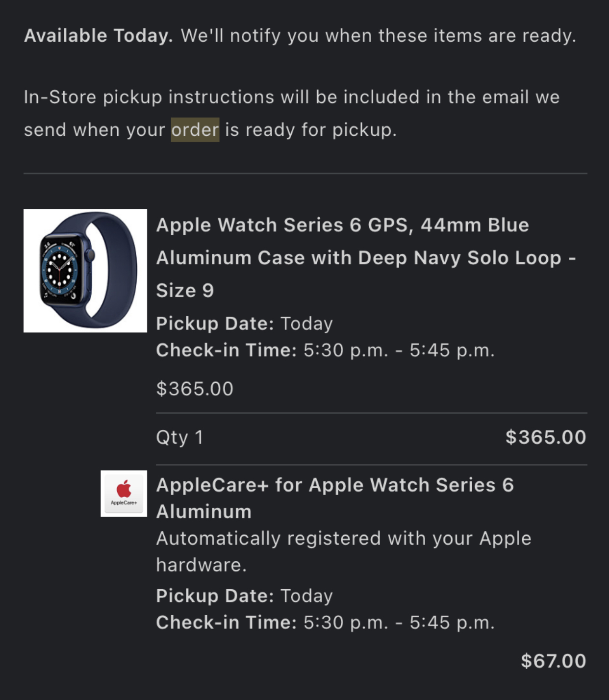The width and height of the screenshot is (609, 700).
Task: Click the $365.00 unit price under check-in time
Action: pyautogui.click(x=195, y=389)
